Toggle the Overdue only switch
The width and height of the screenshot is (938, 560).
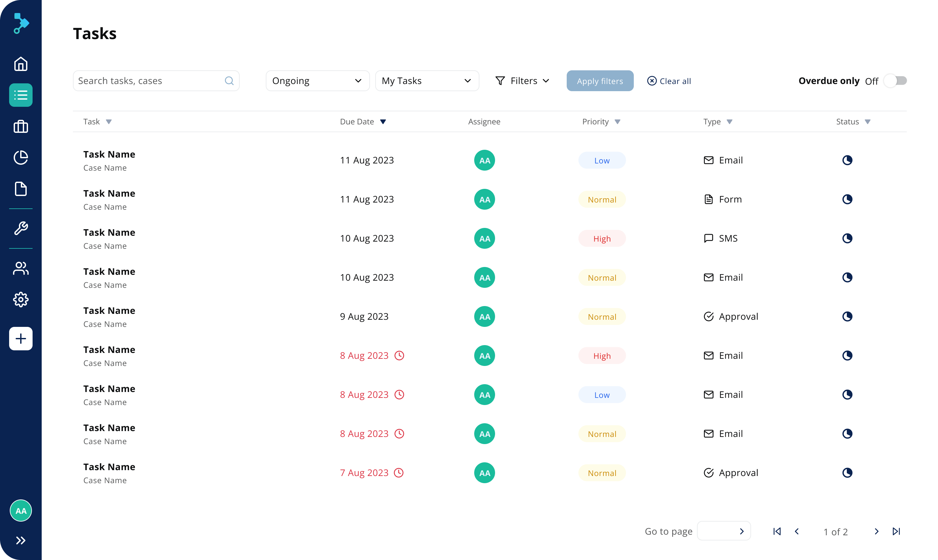895,81
